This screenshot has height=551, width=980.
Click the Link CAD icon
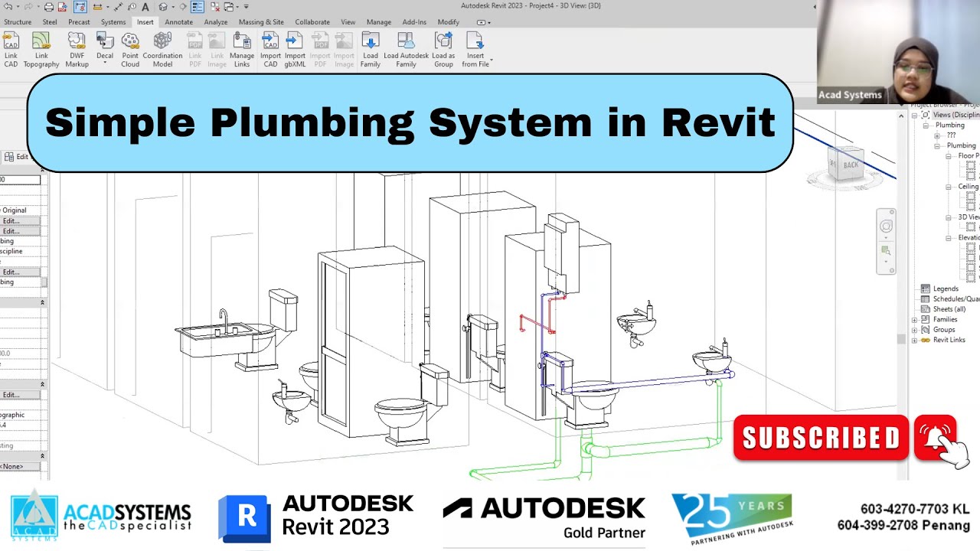click(11, 41)
